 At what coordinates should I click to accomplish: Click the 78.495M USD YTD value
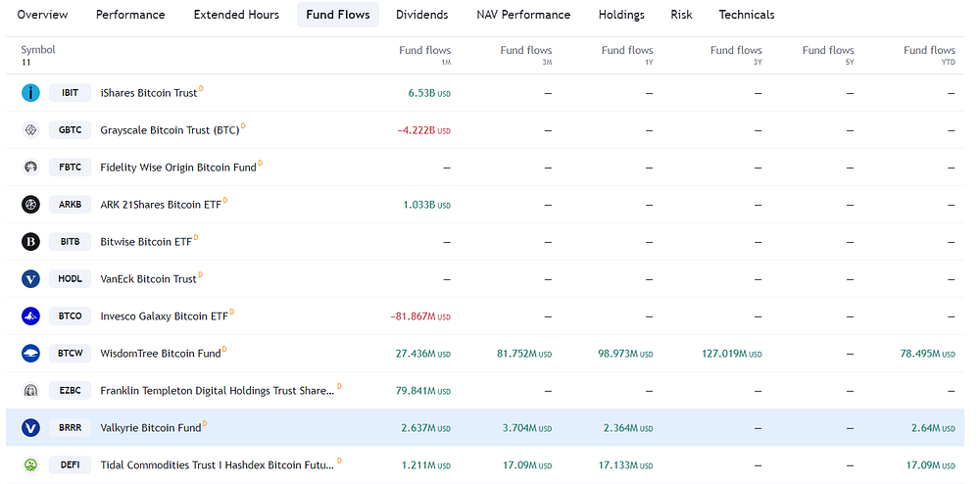(x=927, y=354)
